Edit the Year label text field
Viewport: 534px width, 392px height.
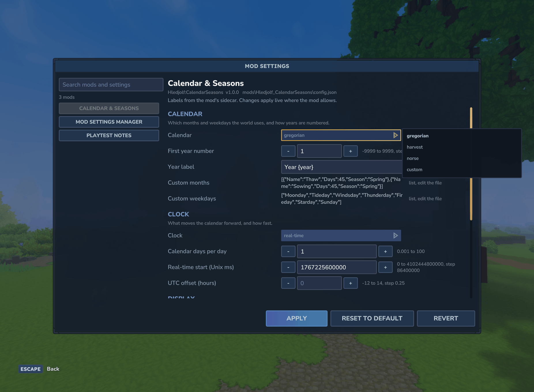342,167
